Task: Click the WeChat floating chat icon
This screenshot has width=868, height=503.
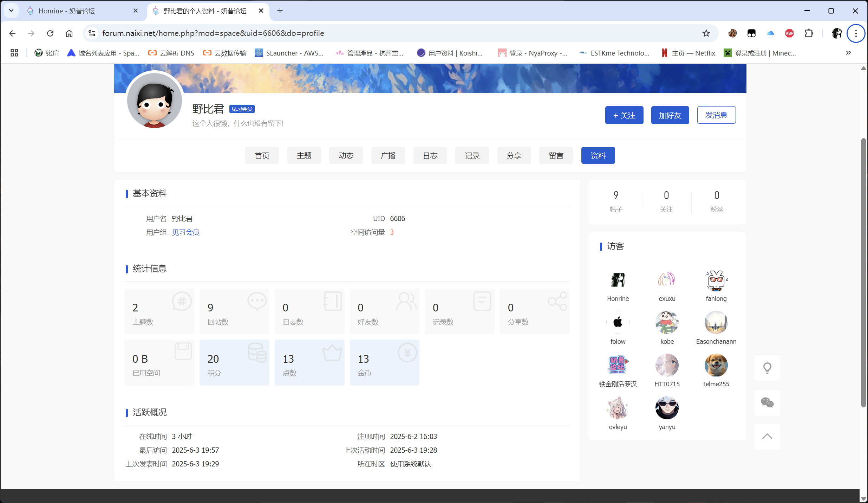Action: tap(768, 402)
